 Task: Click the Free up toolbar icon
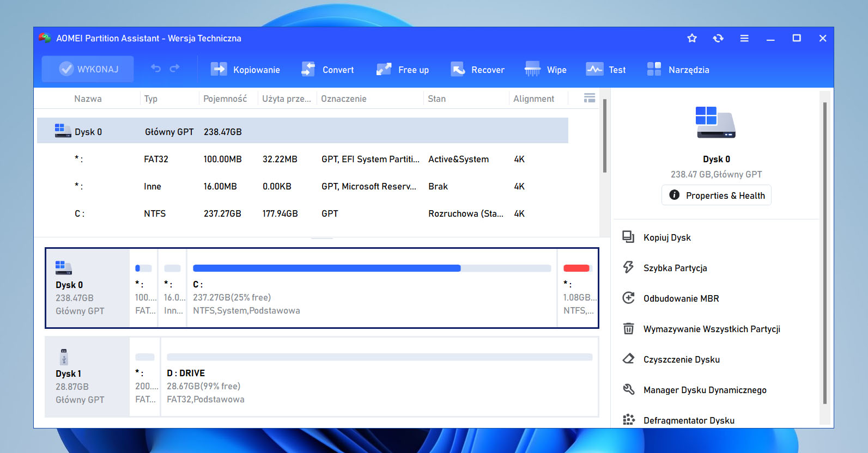pyautogui.click(x=384, y=69)
